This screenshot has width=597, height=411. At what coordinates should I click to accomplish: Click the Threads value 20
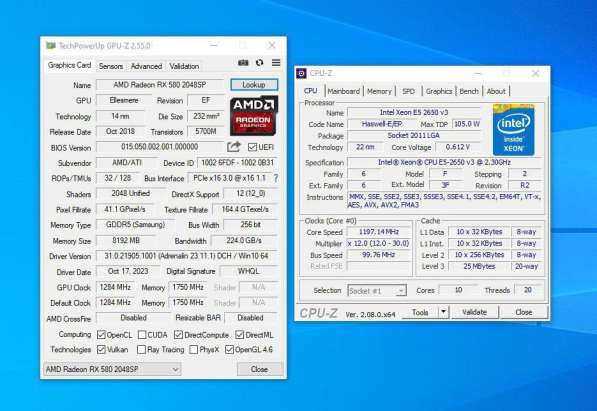528,290
